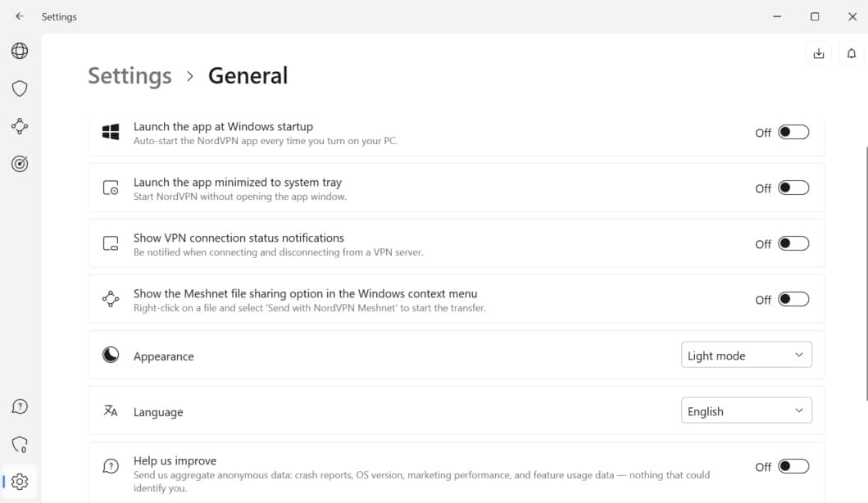Toggle Launch the app minimized to system tray

[x=793, y=188]
